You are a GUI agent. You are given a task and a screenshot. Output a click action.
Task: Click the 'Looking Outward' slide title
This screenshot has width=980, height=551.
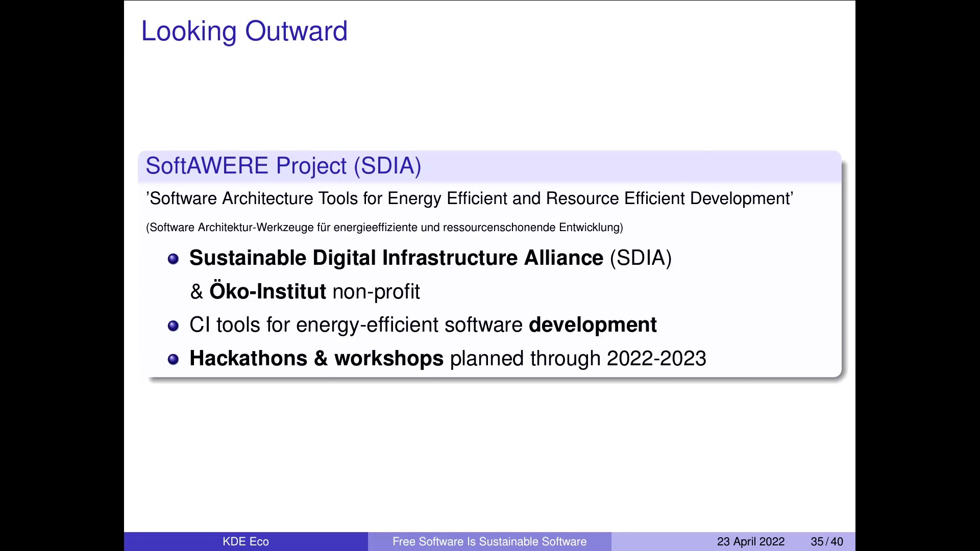[x=244, y=32]
